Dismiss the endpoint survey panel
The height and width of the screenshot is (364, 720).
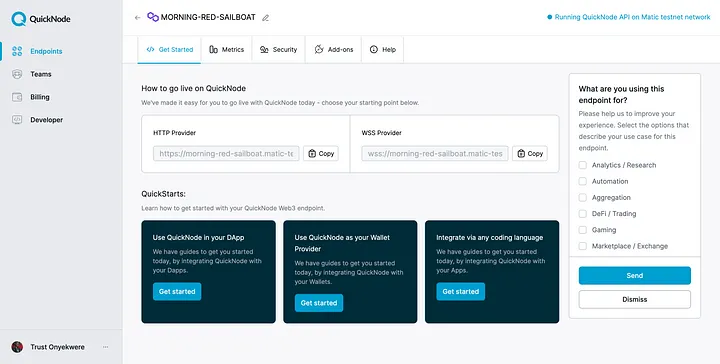click(x=635, y=299)
